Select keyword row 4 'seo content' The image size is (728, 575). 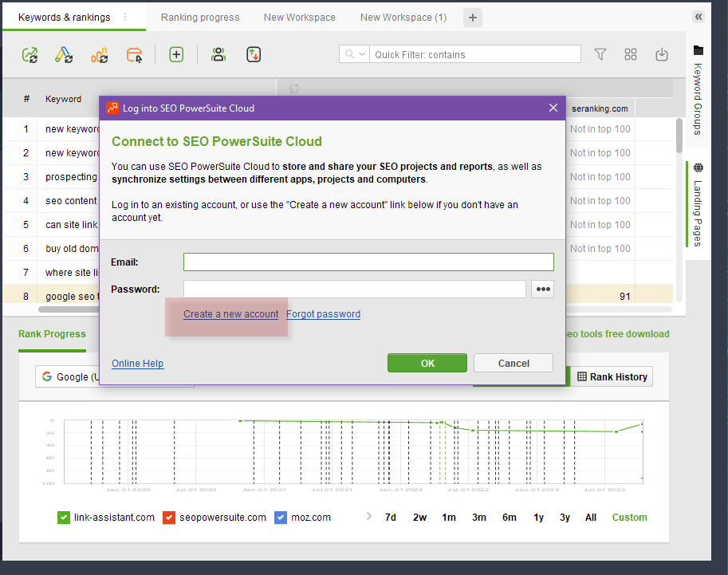(x=51, y=201)
